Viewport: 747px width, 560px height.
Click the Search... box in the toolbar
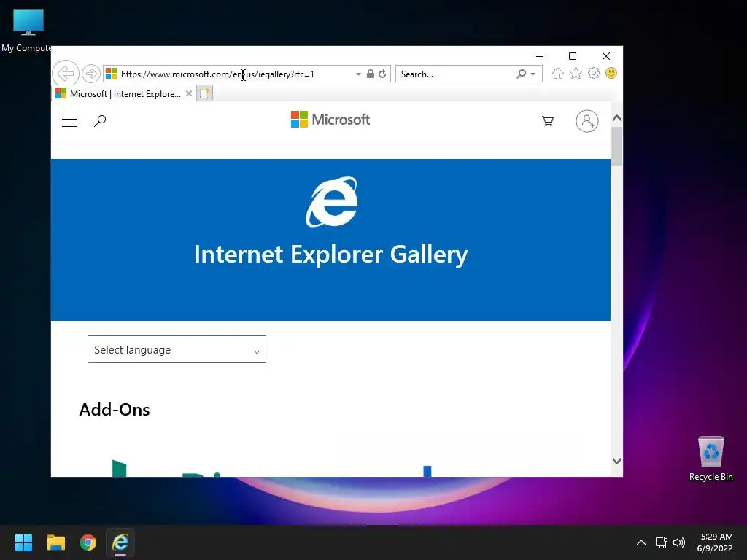click(x=456, y=74)
